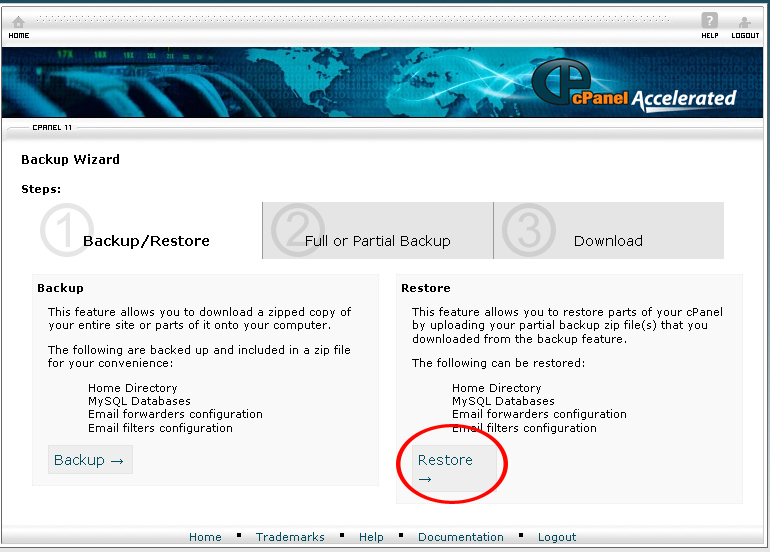Image resolution: width=770 pixels, height=552 pixels.
Task: Open the footer Home link
Action: pos(205,537)
